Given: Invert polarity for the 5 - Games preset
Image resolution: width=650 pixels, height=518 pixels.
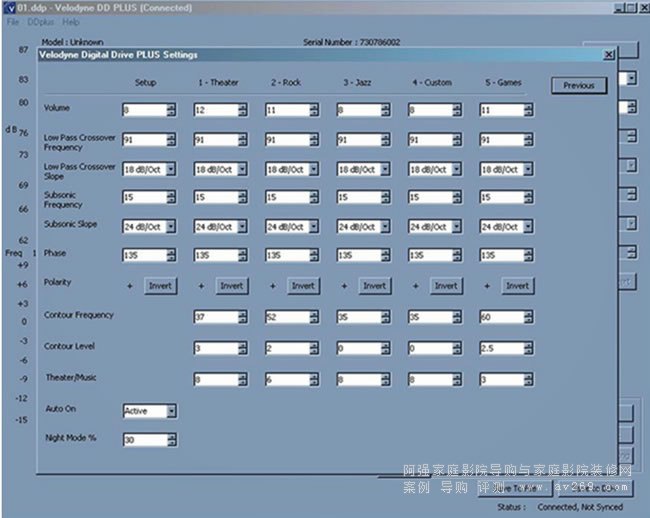Looking at the screenshot, I should [x=517, y=286].
